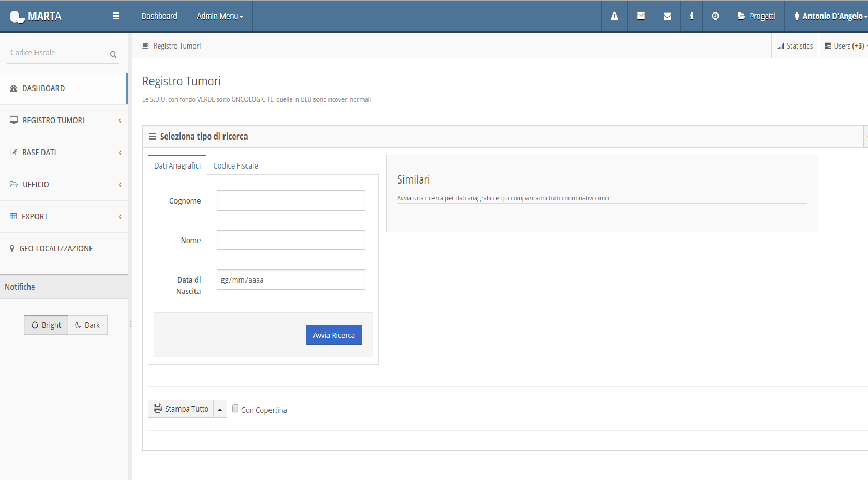The image size is (868, 480).
Task: Open Geo-Localizzazione from the sidebar
Action: 56,248
